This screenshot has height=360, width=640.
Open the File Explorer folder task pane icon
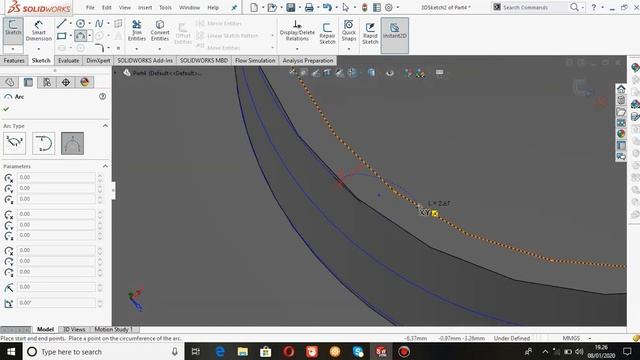(x=621, y=112)
